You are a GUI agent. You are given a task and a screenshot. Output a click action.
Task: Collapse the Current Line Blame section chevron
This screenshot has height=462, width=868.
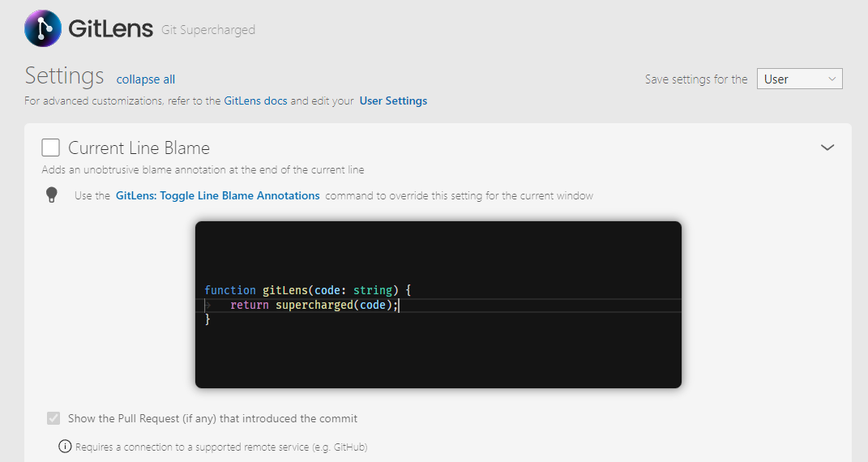point(827,148)
